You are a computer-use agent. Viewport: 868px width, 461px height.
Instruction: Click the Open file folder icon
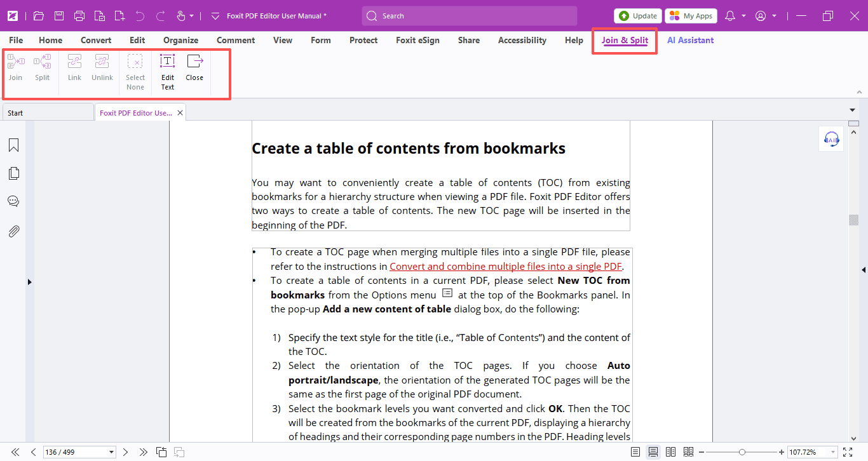coord(39,16)
